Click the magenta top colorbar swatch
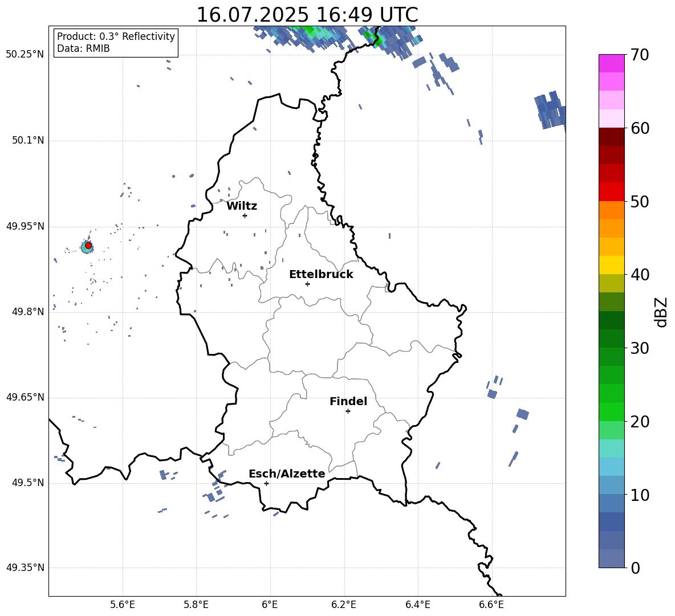This screenshot has width=675, height=616. (611, 63)
